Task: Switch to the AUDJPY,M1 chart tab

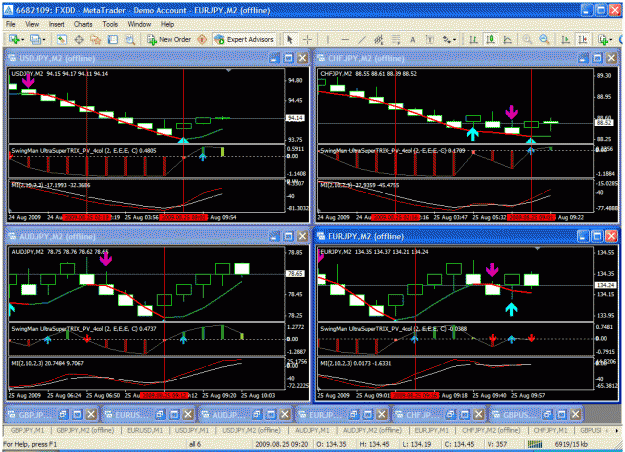Action: (x=312, y=430)
